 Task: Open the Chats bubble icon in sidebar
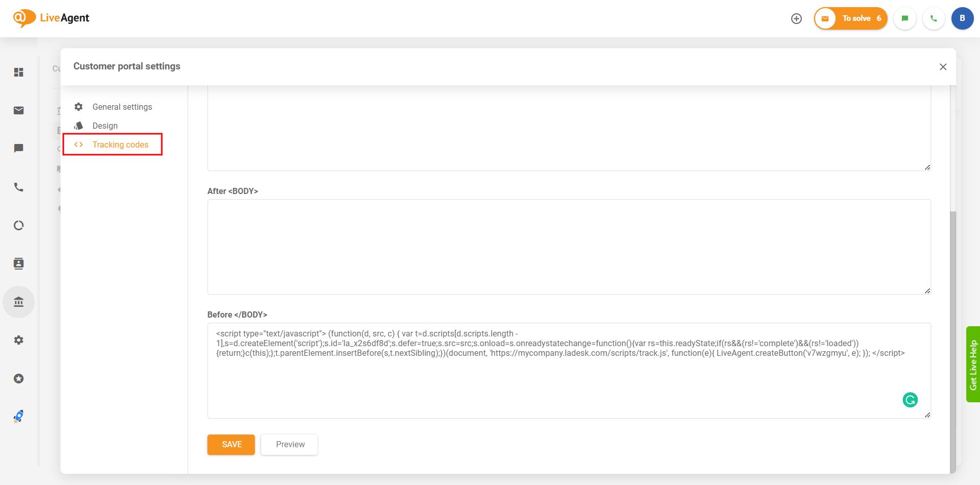click(x=19, y=149)
